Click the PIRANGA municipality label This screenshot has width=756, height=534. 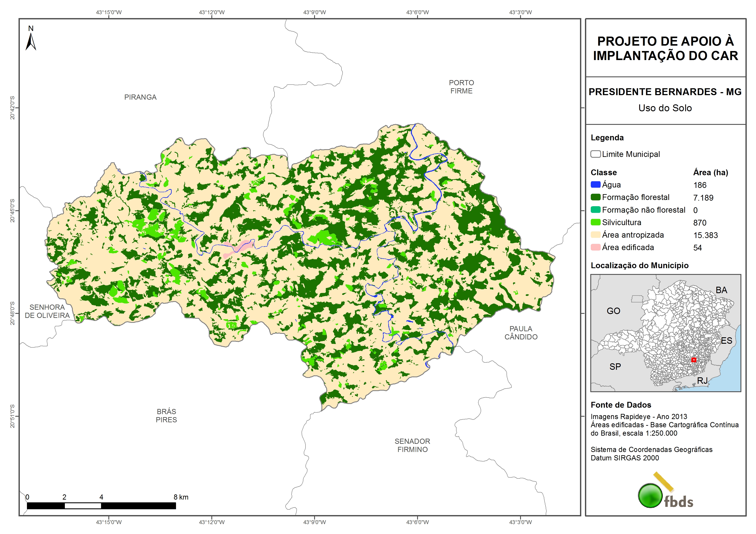pyautogui.click(x=140, y=97)
